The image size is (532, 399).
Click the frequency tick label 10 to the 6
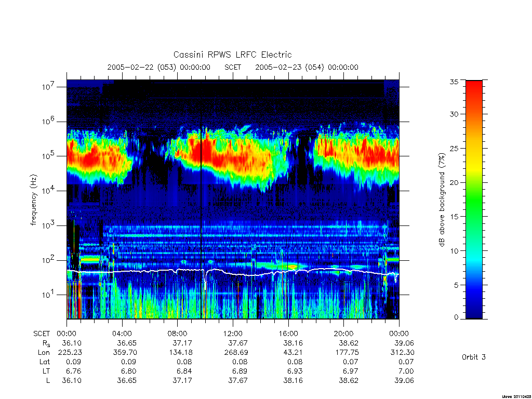48,121
